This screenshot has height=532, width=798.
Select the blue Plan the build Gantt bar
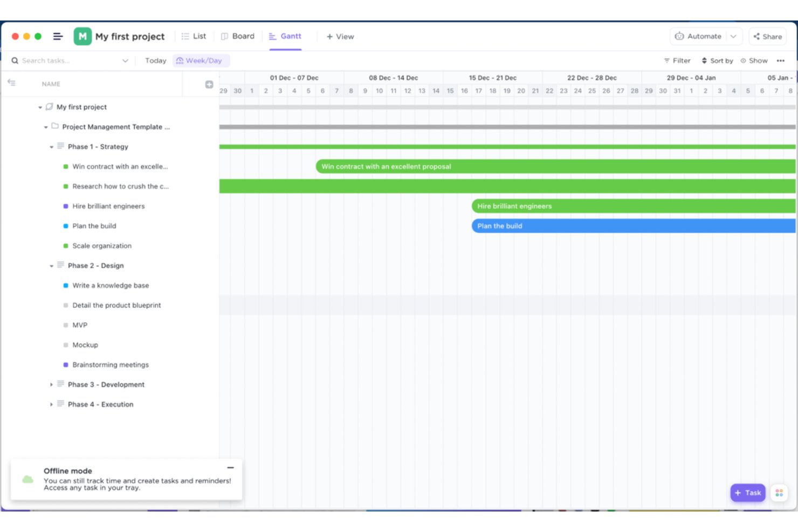634,226
